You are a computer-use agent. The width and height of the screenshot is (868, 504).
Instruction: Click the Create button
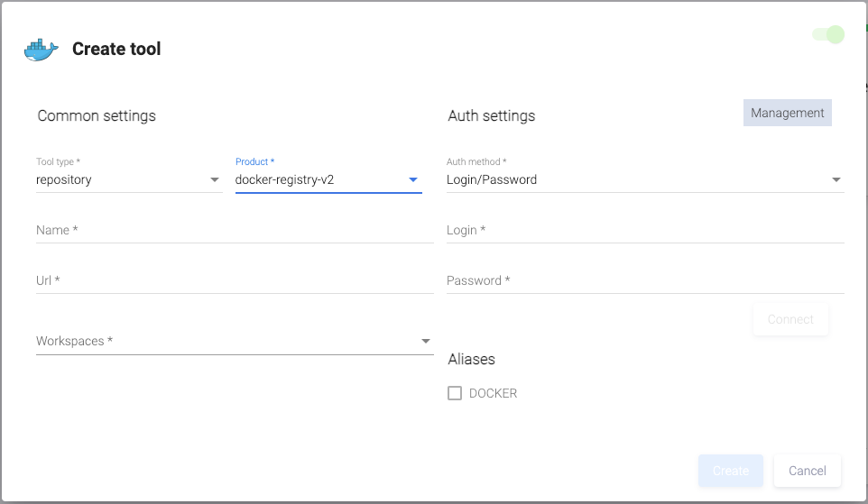730,471
